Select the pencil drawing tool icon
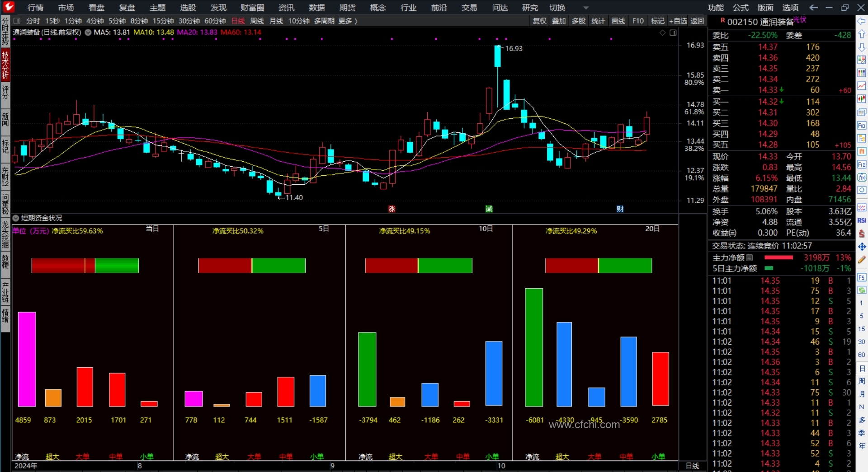Image resolution: width=868 pixels, height=472 pixels. click(x=862, y=260)
